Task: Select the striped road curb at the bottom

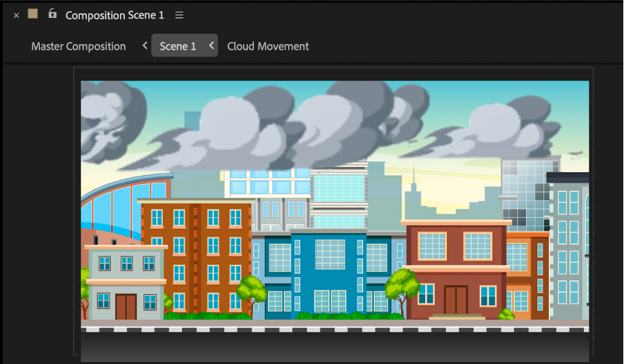Action: [x=335, y=330]
